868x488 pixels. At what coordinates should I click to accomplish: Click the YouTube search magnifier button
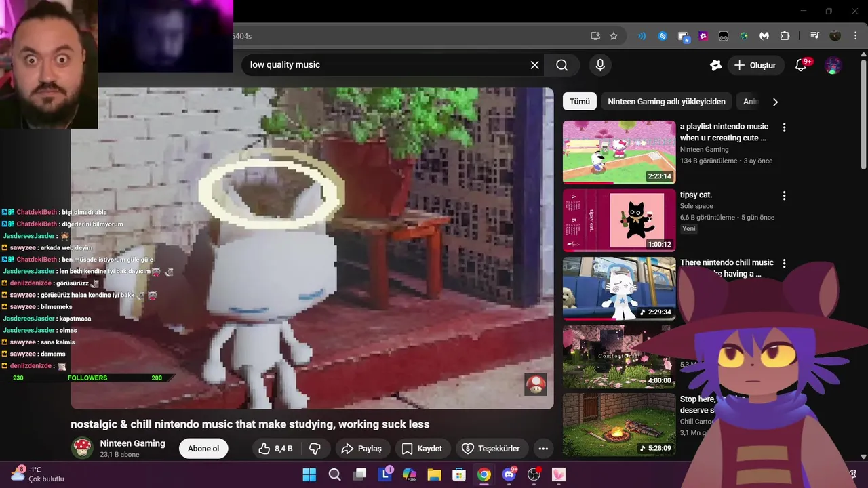pos(561,65)
